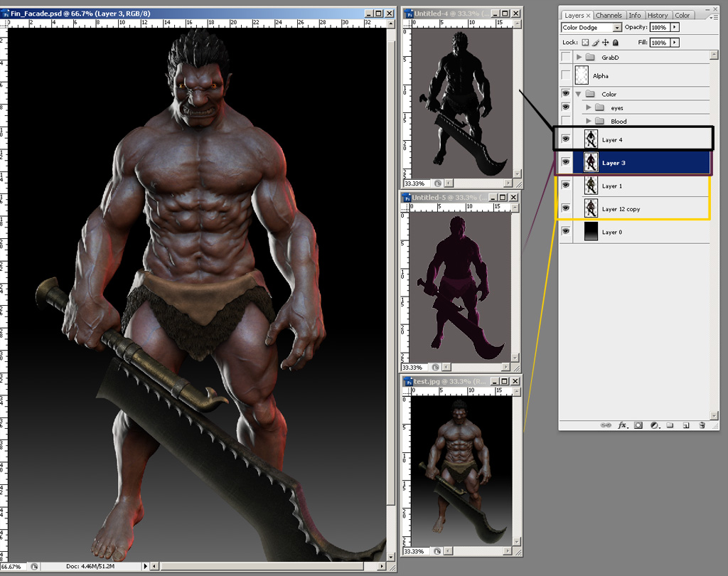
Task: Expand the eyes group triangle
Action: point(588,107)
